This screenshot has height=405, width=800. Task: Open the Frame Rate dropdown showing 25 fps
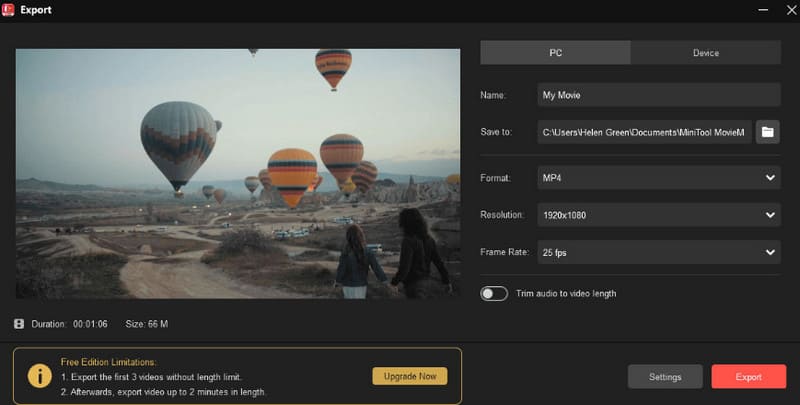[x=658, y=252]
